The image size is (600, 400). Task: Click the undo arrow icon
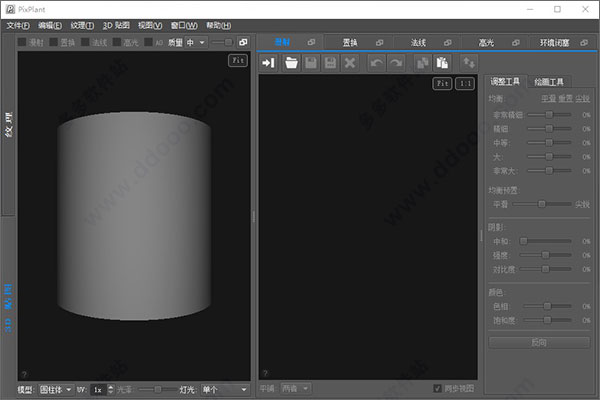click(376, 62)
